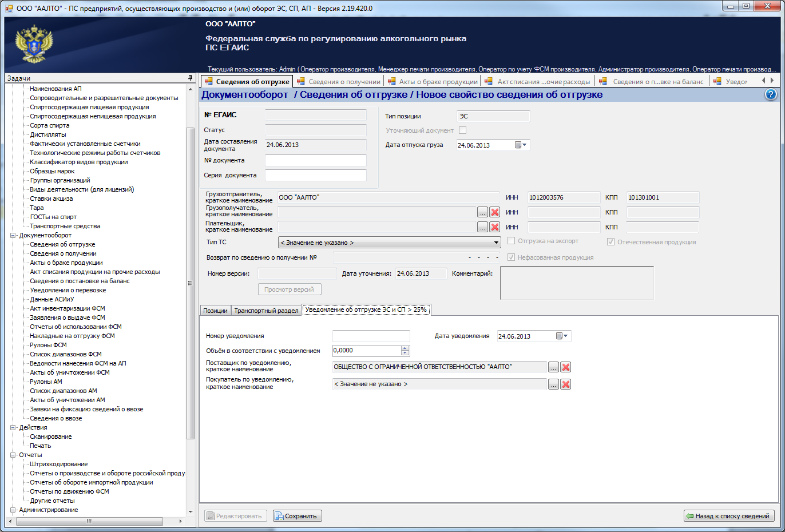785x532 pixels.
Task: Collapse the Документооборот tree node
Action: (13, 235)
